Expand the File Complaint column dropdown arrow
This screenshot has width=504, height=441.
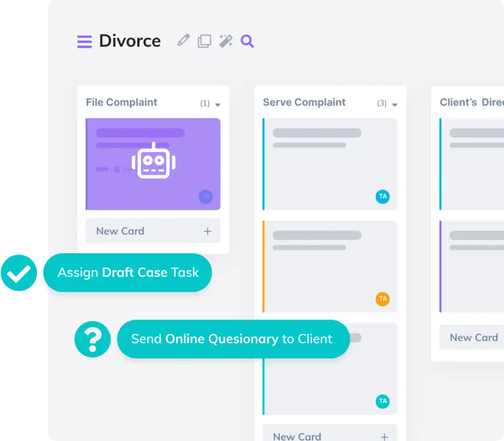tap(218, 104)
